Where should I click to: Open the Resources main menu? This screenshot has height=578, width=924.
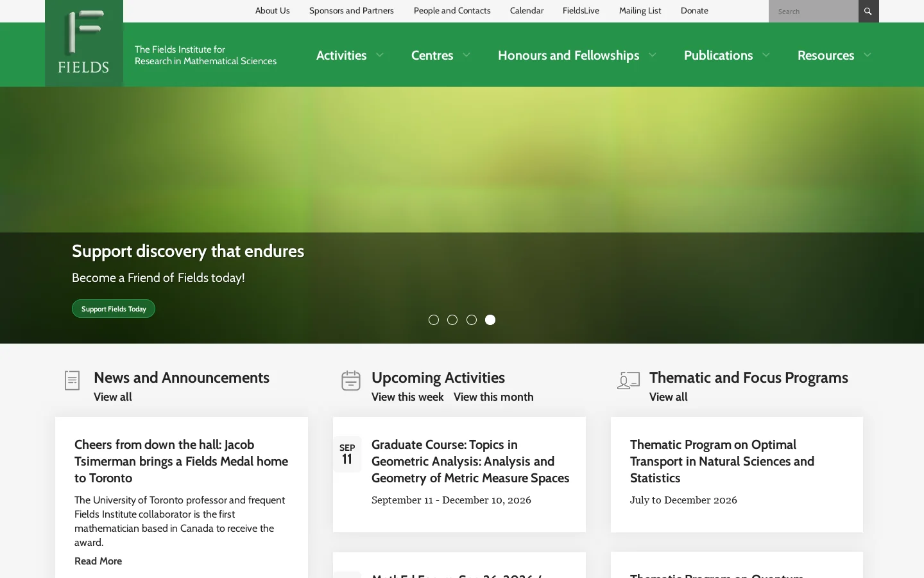[x=826, y=55]
